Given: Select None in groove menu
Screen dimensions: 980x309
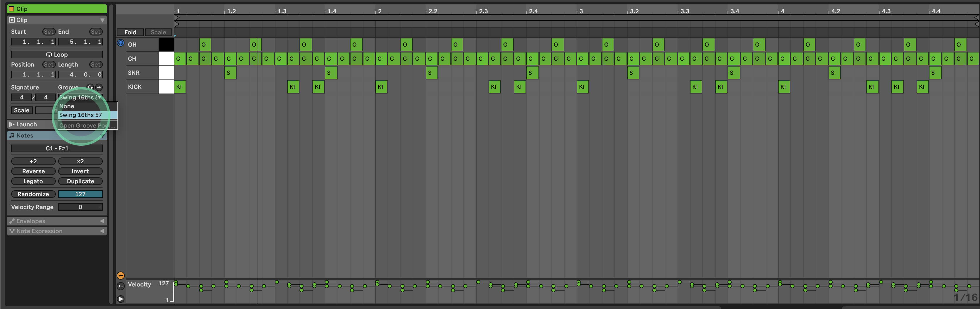Looking at the screenshot, I should (x=87, y=106).
